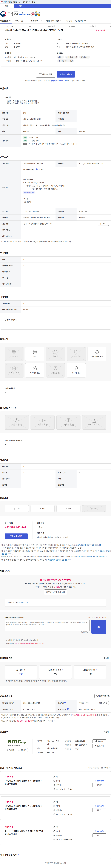The width and height of the screenshot is (111, 868).
Task: Click the 관심정보 등록 heart button
Action: coord(46,74)
